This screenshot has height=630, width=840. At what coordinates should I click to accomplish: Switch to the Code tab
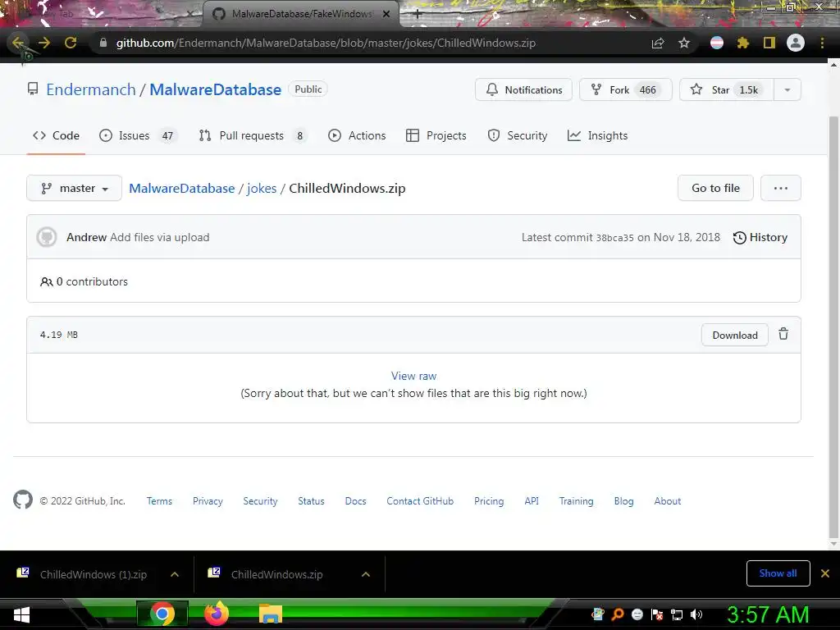56,135
